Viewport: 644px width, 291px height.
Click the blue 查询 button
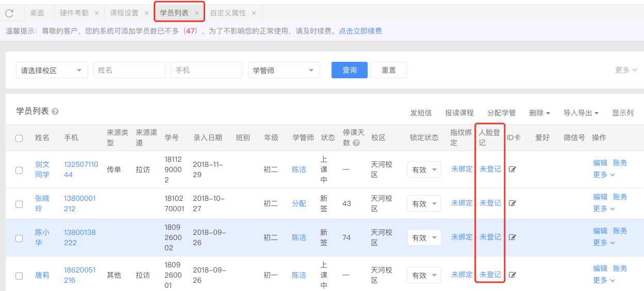[x=350, y=70]
